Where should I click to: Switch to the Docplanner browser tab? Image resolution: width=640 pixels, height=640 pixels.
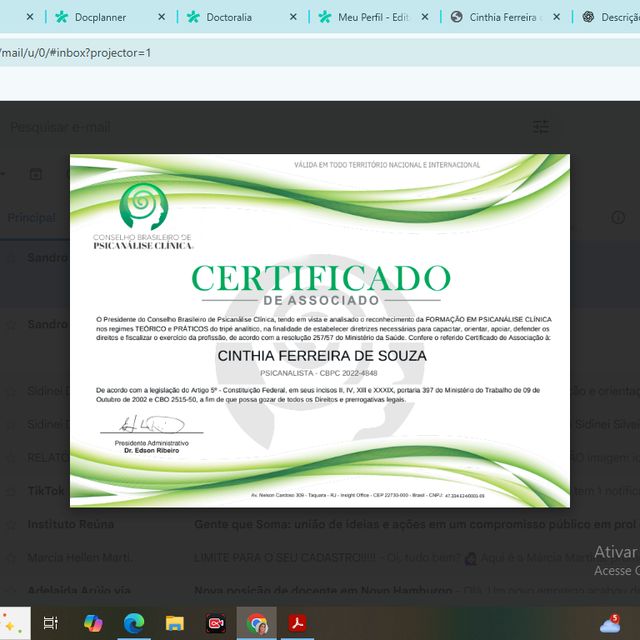click(x=100, y=17)
